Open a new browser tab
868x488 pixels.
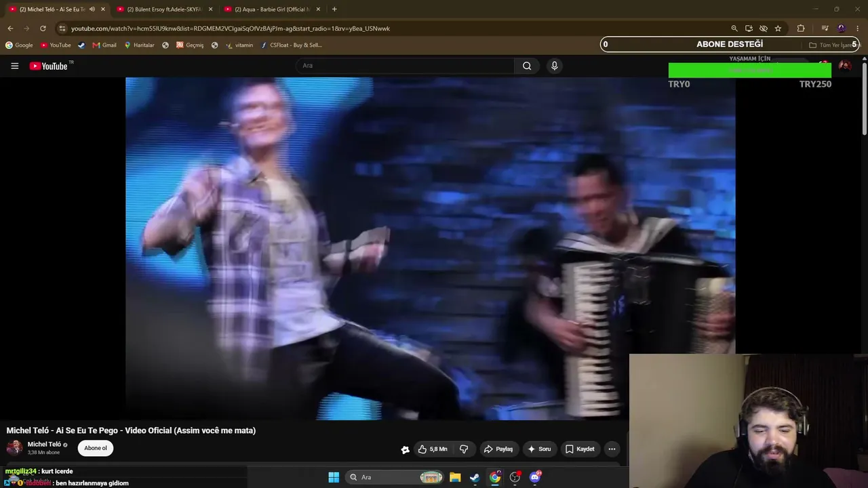334,9
